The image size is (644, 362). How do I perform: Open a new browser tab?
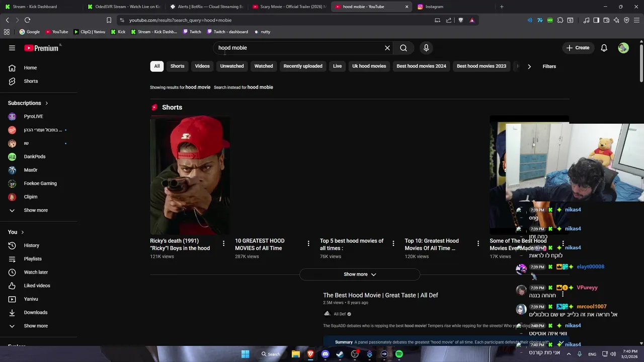click(502, 7)
